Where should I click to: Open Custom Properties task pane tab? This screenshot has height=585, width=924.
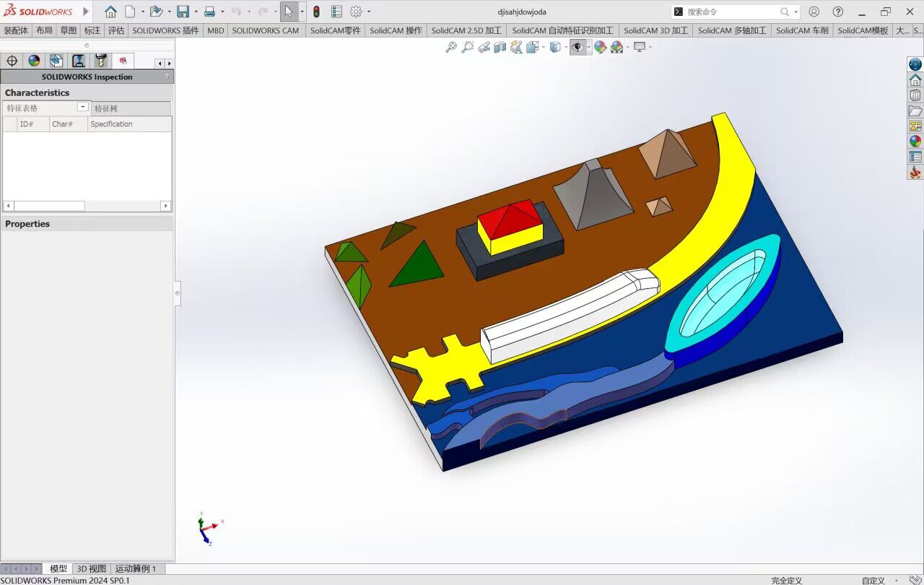[x=915, y=157]
